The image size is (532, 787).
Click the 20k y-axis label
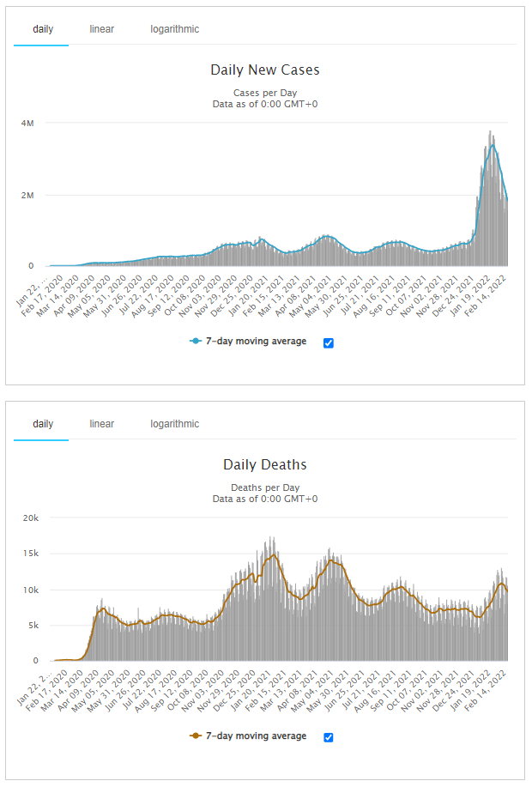30,518
